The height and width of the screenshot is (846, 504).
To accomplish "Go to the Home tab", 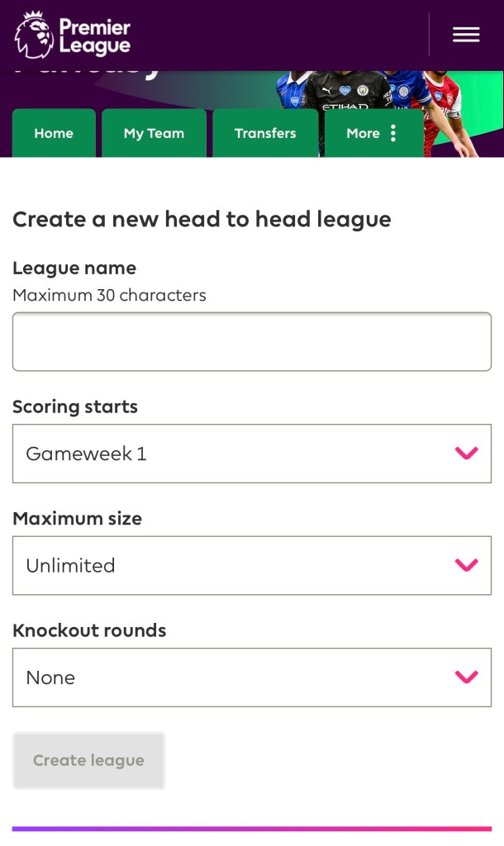I will click(54, 133).
